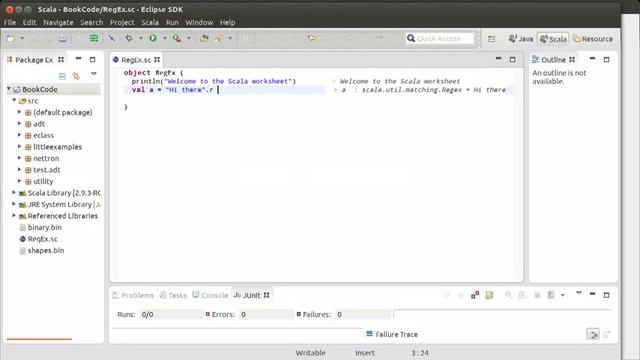Open the Search toolbar dropdown arrow
The height and width of the screenshot is (360, 640).
[230, 38]
